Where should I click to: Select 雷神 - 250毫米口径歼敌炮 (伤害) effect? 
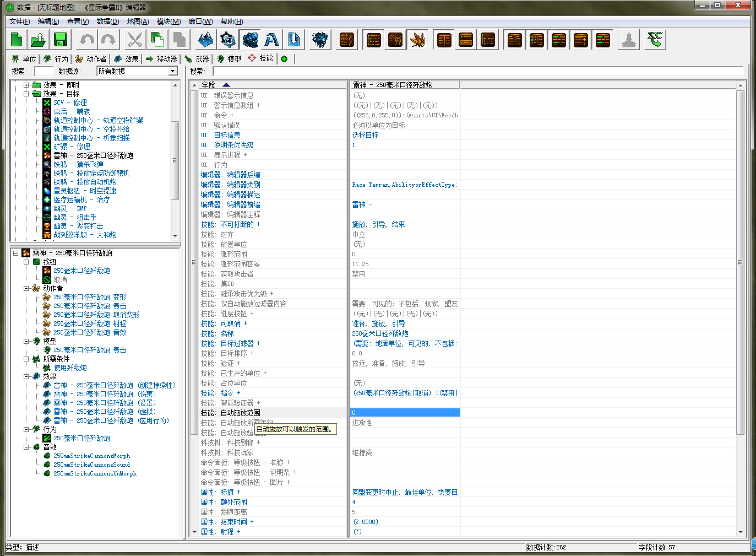click(105, 394)
